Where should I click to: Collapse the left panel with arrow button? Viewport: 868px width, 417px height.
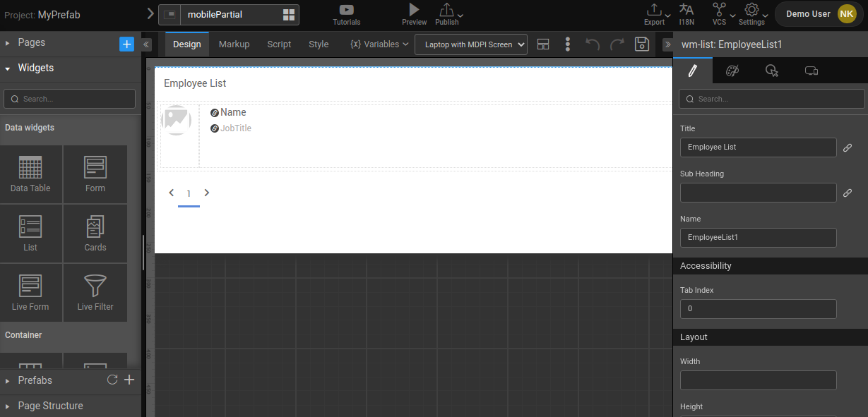[147, 44]
